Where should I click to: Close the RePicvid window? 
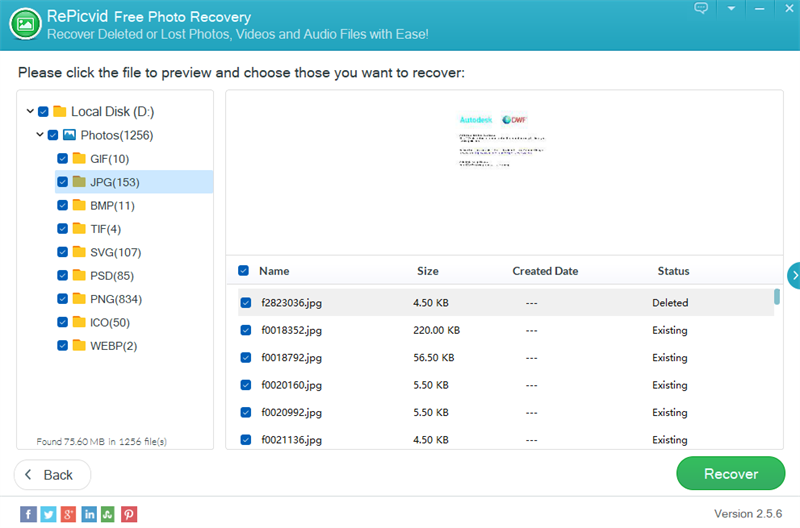pyautogui.click(x=789, y=9)
